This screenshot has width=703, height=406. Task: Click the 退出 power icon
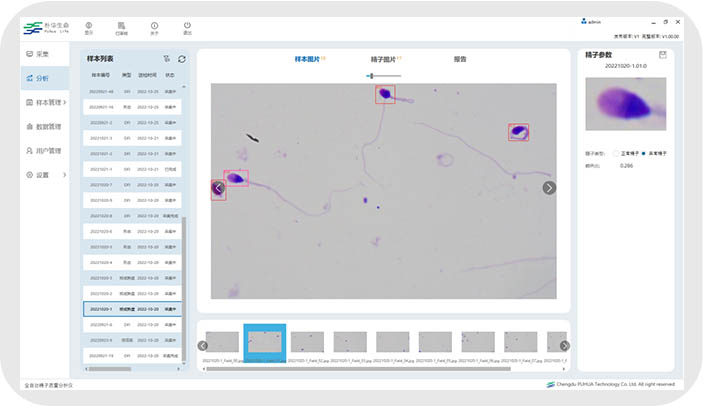click(187, 27)
